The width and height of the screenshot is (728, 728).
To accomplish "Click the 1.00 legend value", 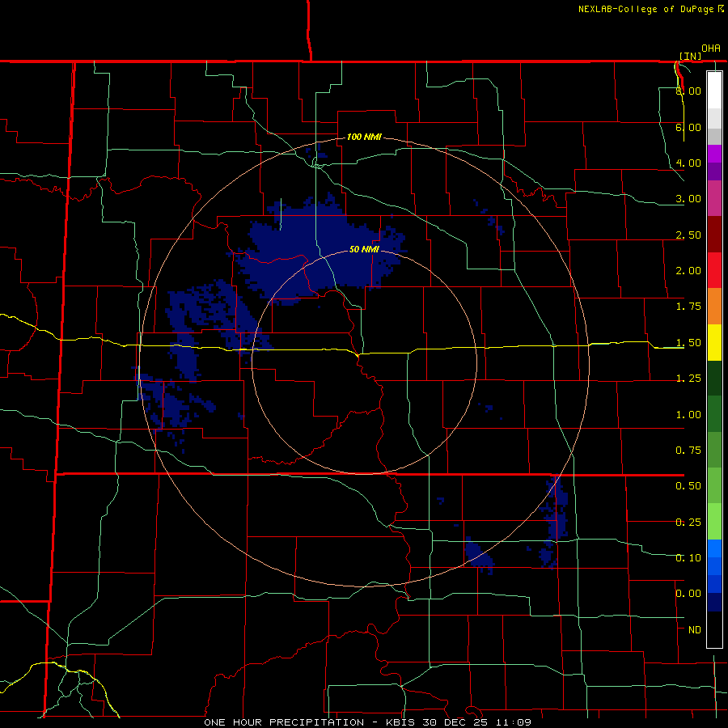I will coord(688,415).
